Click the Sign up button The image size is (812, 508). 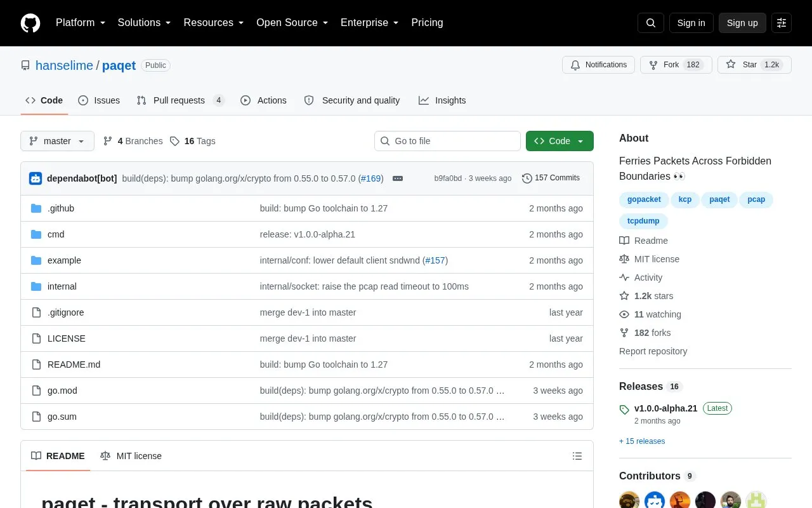pyautogui.click(x=742, y=23)
